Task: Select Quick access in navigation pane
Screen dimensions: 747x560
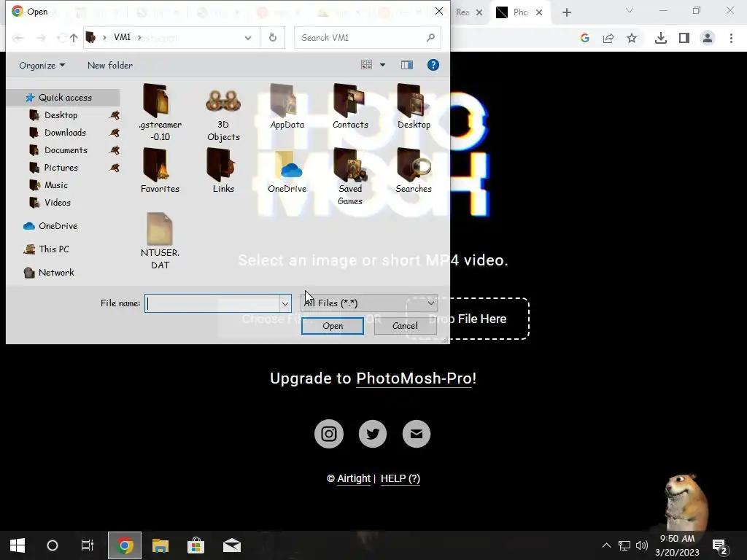Action: coord(64,98)
